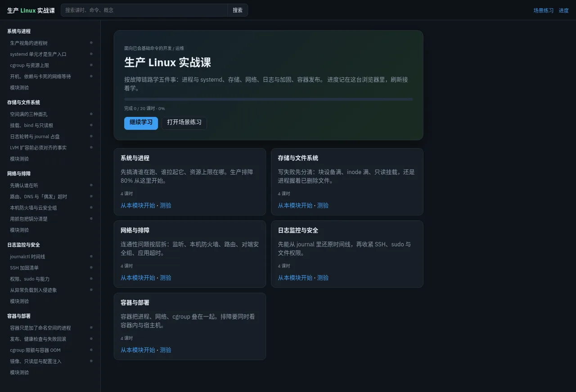Viewport: 576px width, 392px height.
Task: Open 模块测验 under 网络与排障 in the sidebar
Action: pos(51,230)
